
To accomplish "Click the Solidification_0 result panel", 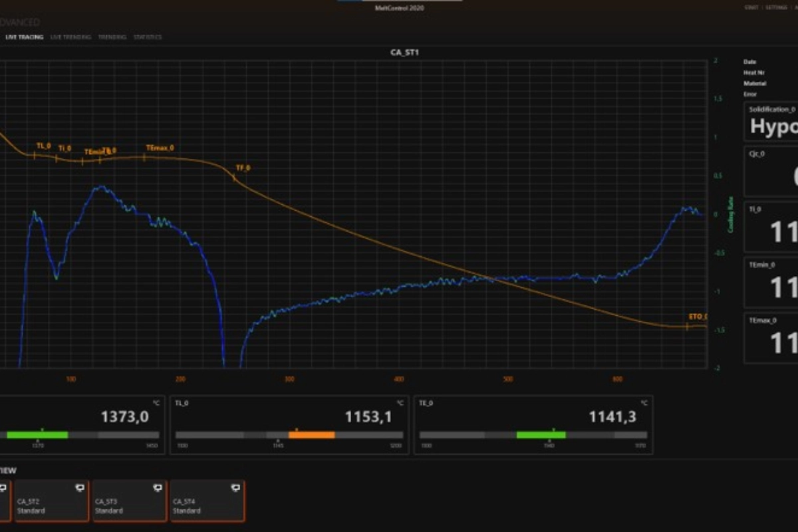I will coord(771,121).
